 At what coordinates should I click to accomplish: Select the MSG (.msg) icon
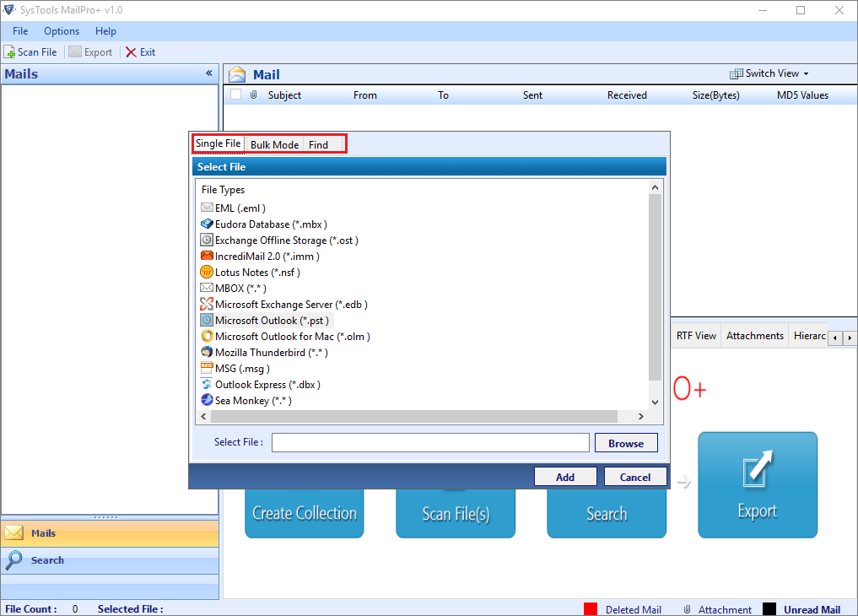[x=207, y=368]
